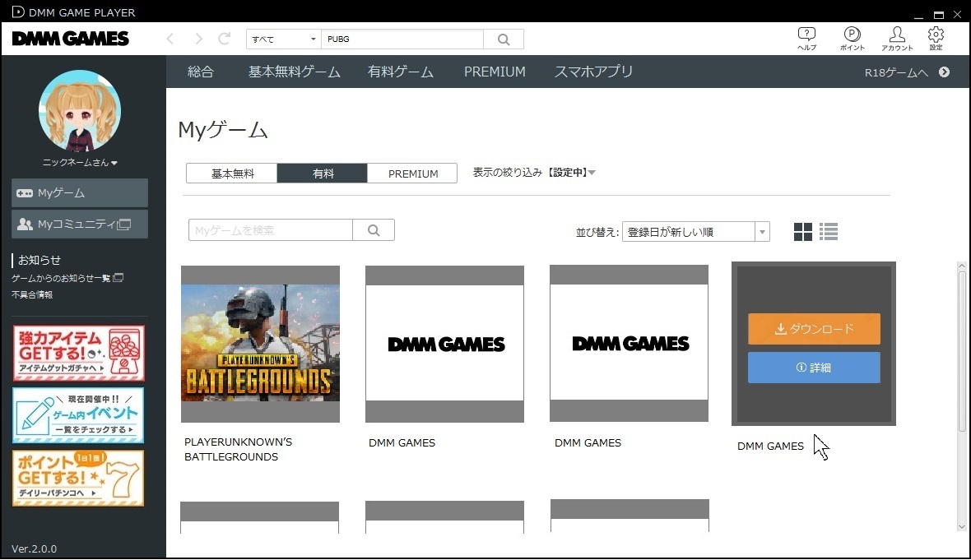This screenshot has width=971, height=560.
Task: Open the Help icon in top bar
Action: [x=806, y=37]
